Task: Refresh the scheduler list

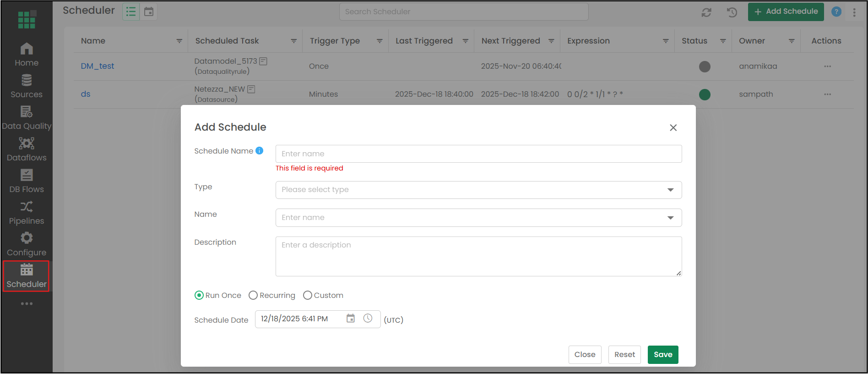Action: (x=706, y=12)
